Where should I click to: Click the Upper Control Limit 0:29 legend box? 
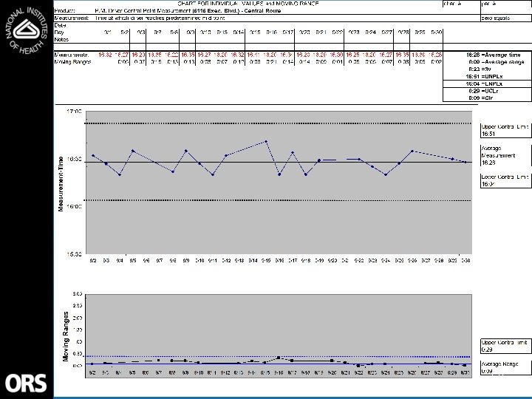tap(505, 346)
